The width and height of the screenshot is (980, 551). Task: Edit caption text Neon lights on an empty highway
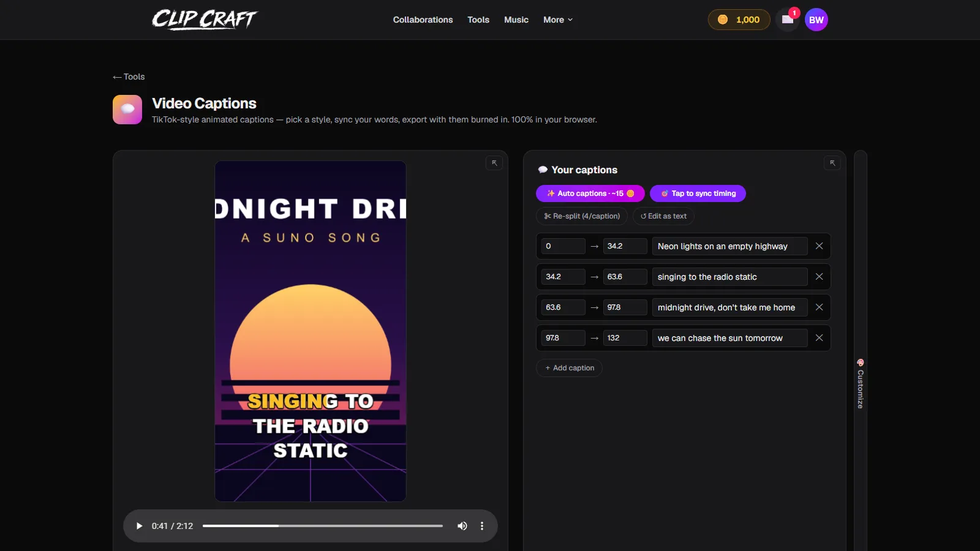tap(729, 246)
